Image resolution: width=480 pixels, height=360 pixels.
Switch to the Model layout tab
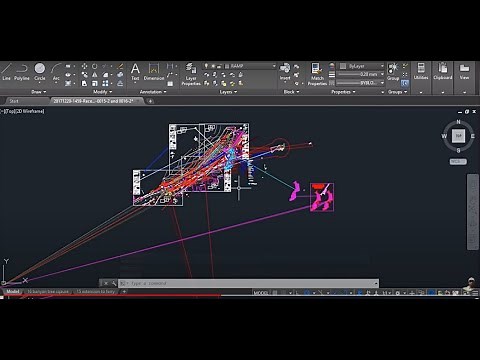tap(13, 291)
